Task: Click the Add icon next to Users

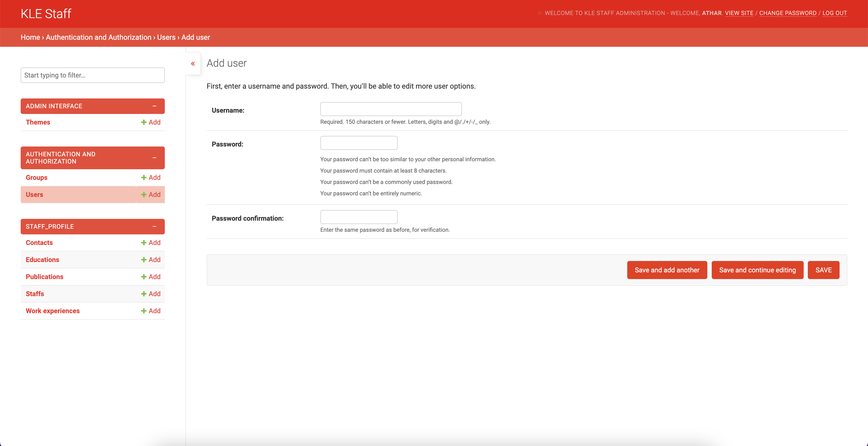Action: [150, 195]
